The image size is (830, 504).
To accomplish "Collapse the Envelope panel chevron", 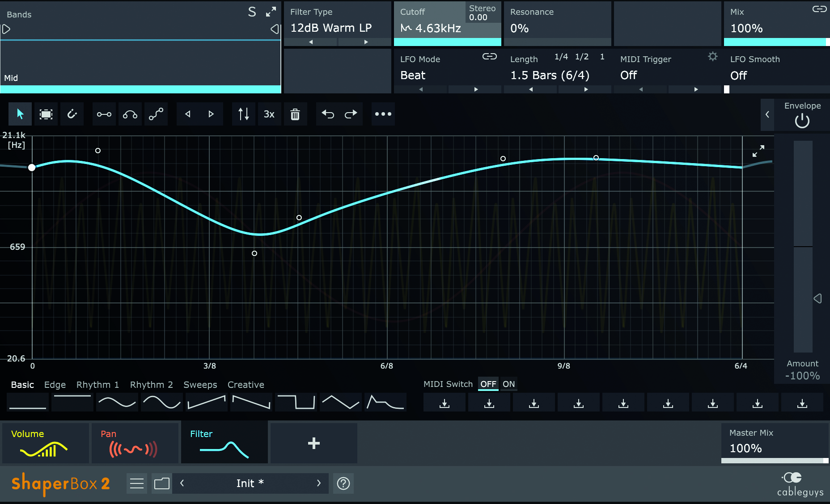I will (767, 114).
